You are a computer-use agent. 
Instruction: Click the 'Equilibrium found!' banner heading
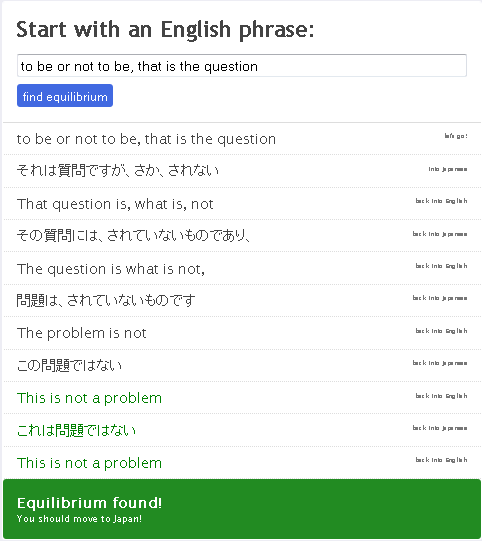(x=89, y=503)
